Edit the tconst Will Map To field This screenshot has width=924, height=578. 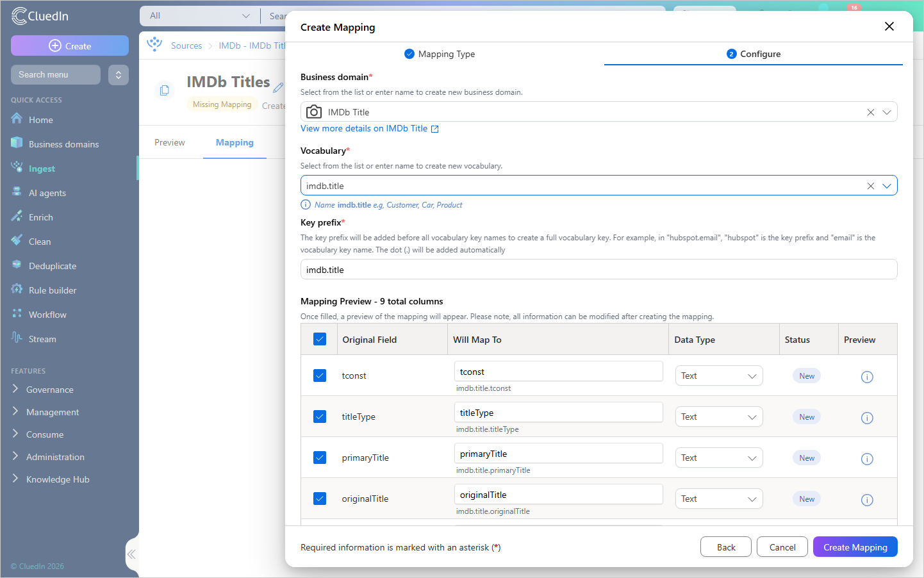tap(559, 372)
